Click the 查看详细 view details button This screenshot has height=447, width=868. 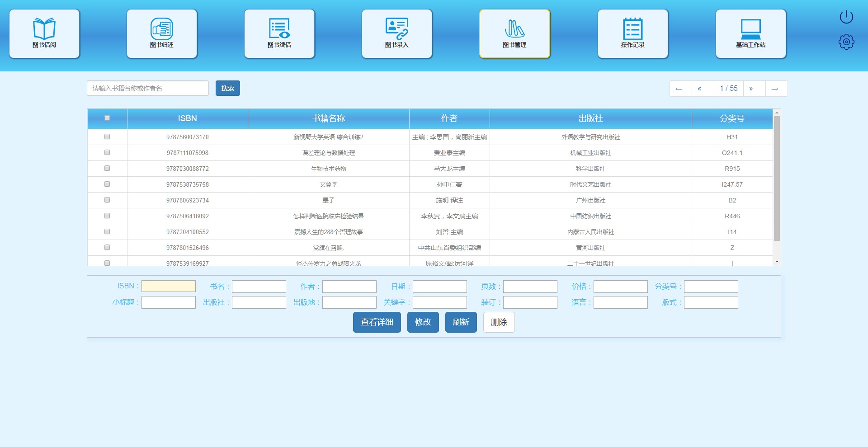click(x=377, y=322)
